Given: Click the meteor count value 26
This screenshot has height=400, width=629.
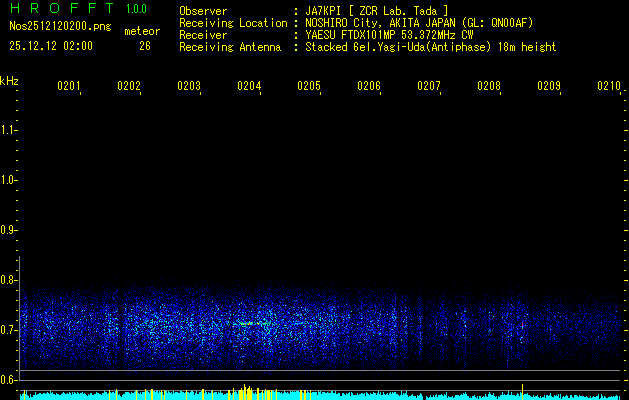Looking at the screenshot, I should click(145, 46).
